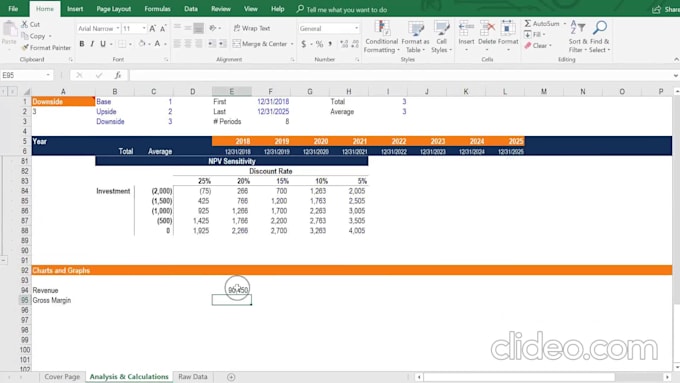Open Format as Table gallery

(x=415, y=37)
